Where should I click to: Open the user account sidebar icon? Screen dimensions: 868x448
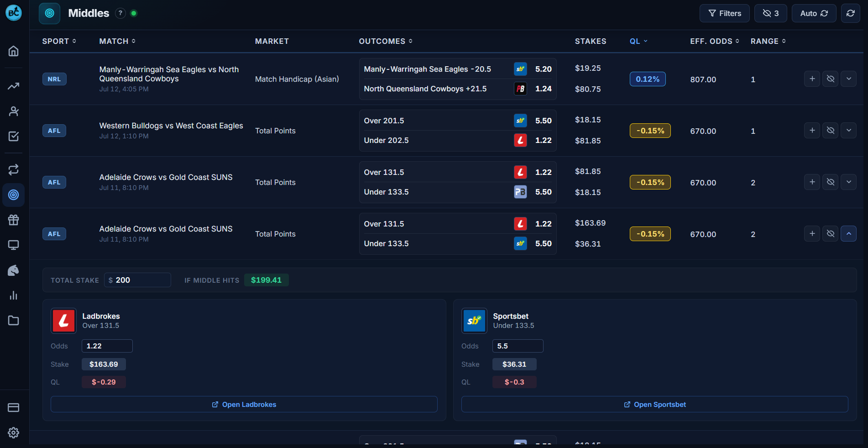[x=14, y=111]
